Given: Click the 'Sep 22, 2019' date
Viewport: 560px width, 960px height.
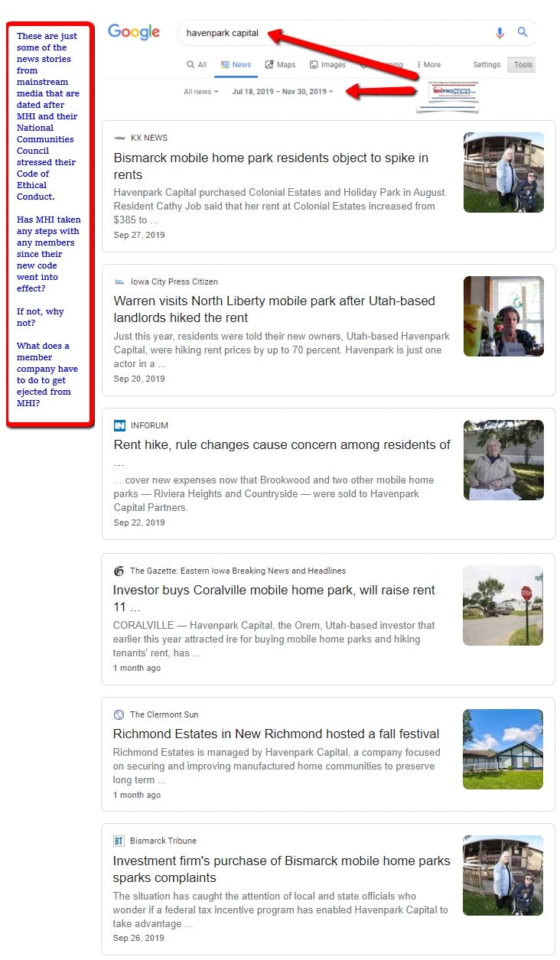Looking at the screenshot, I should [x=139, y=522].
